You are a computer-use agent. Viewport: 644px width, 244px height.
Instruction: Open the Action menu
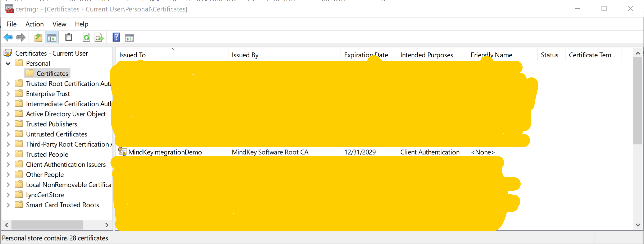[x=34, y=24]
